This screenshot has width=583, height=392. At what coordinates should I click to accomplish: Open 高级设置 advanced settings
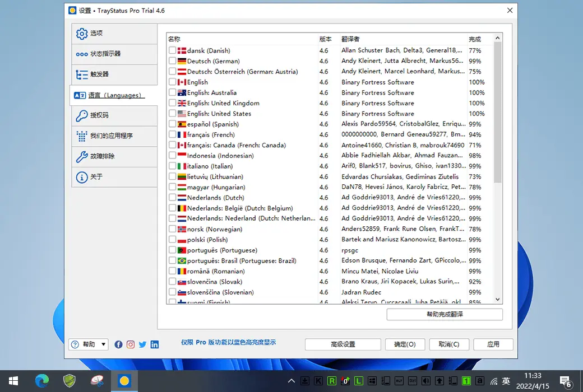[343, 344]
